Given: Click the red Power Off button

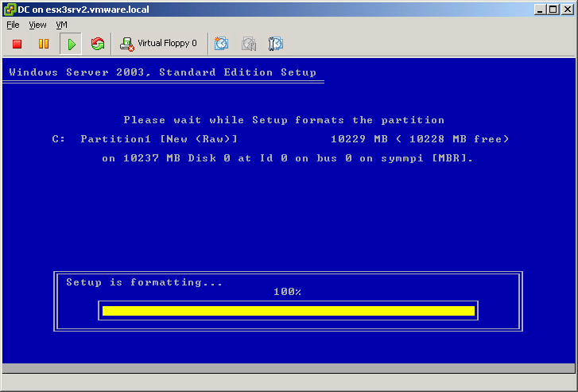Looking at the screenshot, I should click(17, 44).
